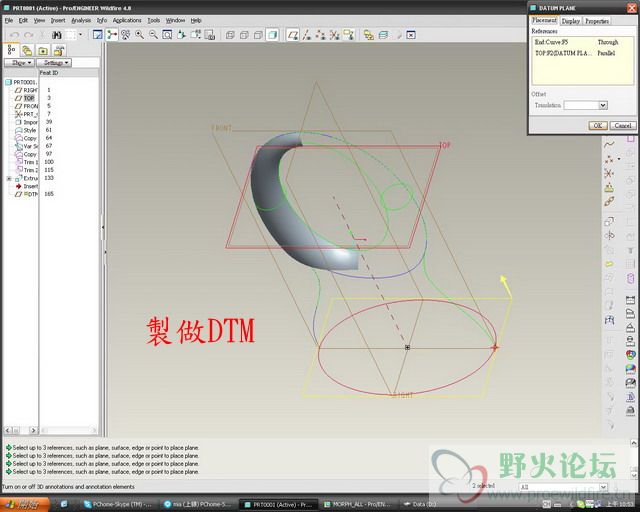Click the Zoom Out magnifier icon
640x512 pixels.
point(153,35)
